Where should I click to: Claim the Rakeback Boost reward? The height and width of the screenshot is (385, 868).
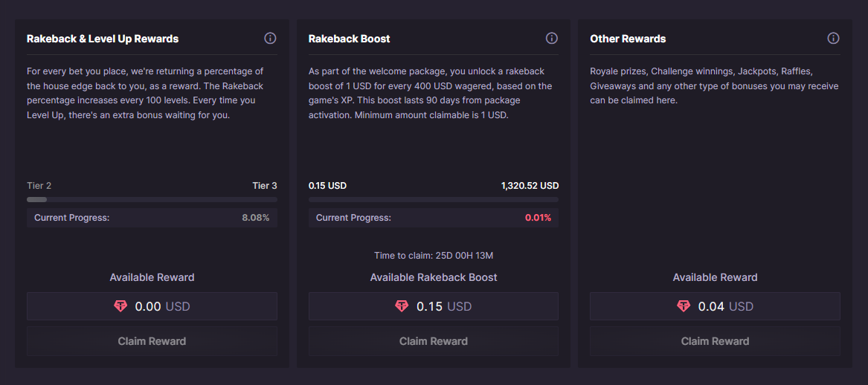coord(434,340)
